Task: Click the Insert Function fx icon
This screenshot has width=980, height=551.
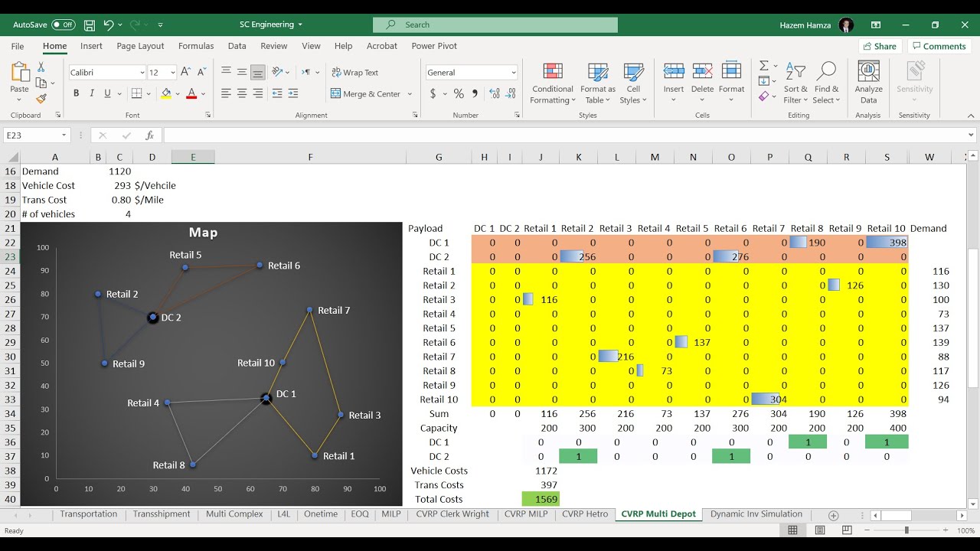Action: pyautogui.click(x=149, y=135)
